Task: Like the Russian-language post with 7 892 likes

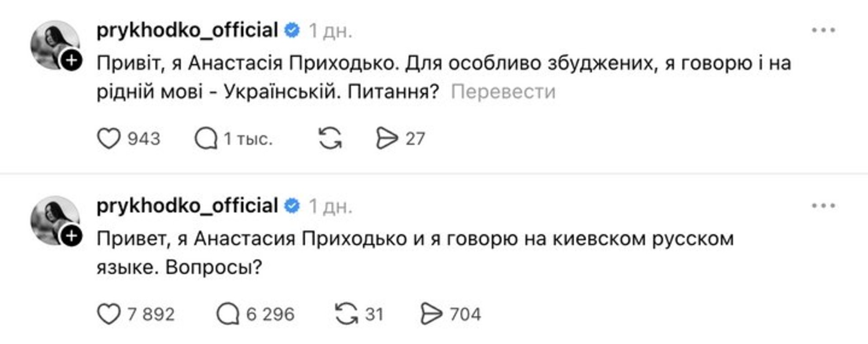Action: pos(109,314)
